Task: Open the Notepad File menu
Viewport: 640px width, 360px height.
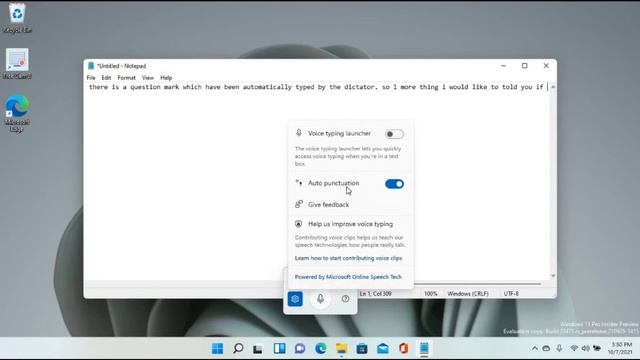Action: (x=91, y=78)
